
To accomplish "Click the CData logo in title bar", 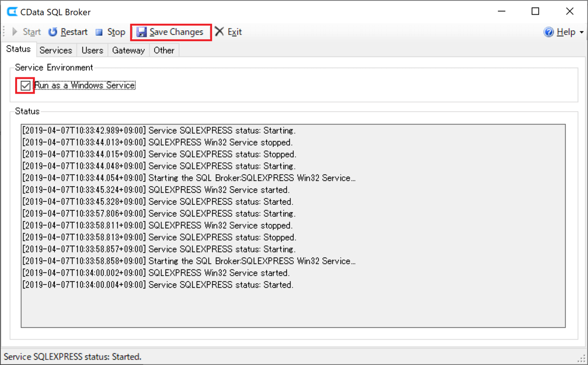I will 13,12.
